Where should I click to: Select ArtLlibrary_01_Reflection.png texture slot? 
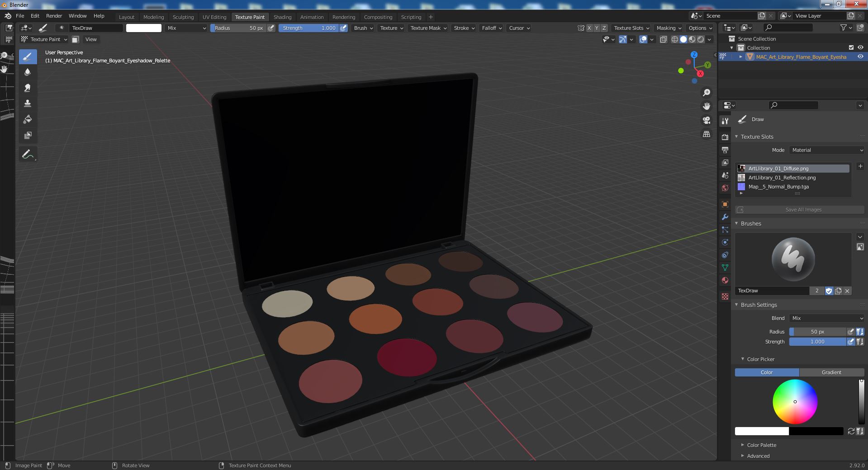coord(793,178)
